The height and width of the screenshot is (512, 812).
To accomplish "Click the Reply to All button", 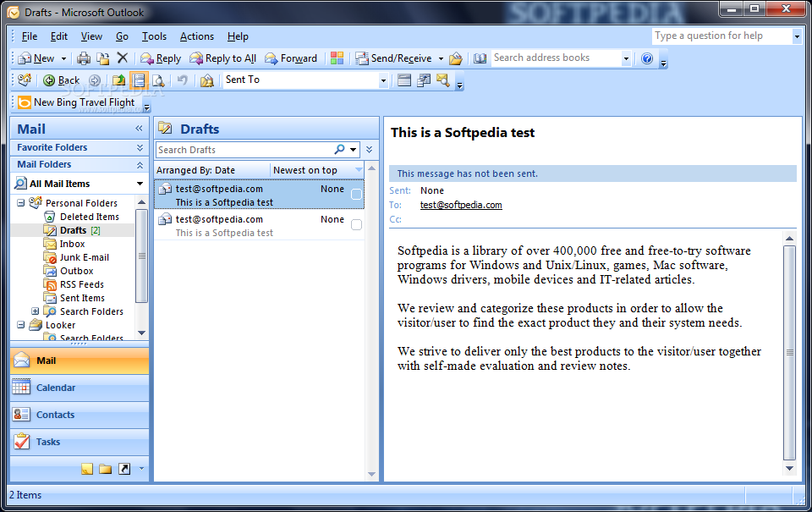I will click(223, 58).
